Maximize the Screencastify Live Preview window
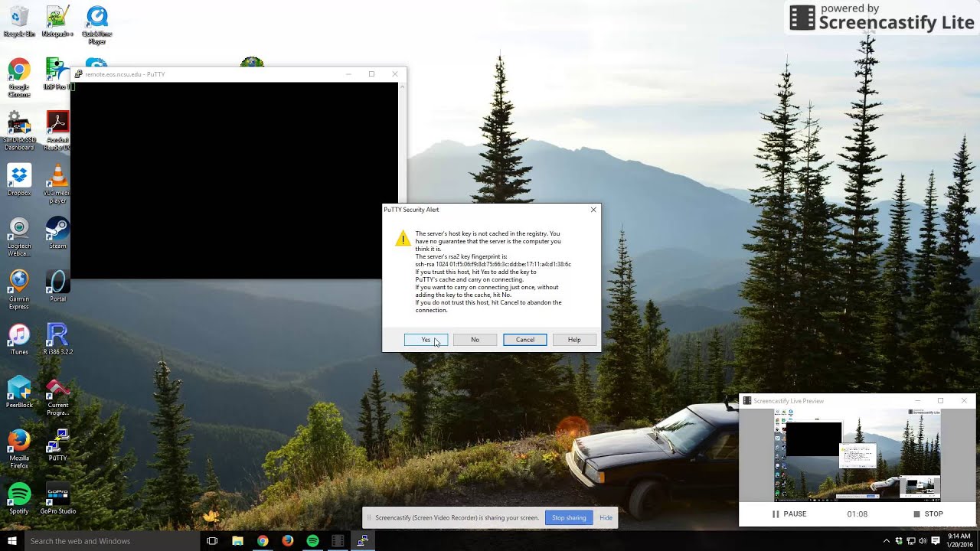Screen dimensions: 980x551 point(940,400)
